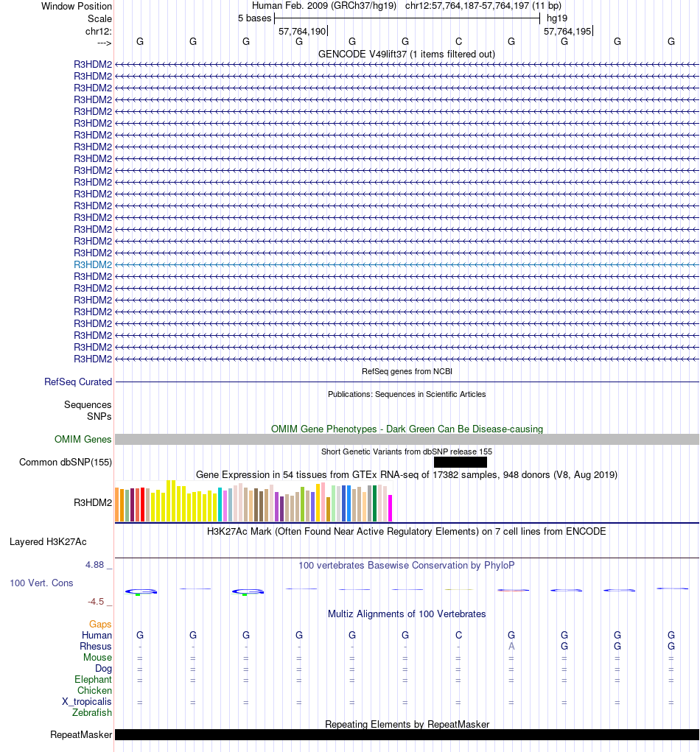The image size is (700, 752).
Task: Click the Human Feb. 2009 (GRCh37/hg19) assembly text
Action: 324,6
